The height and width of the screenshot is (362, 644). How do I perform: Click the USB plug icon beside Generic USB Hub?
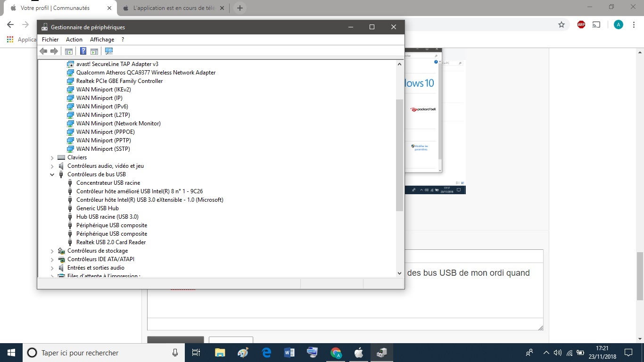coord(70,208)
